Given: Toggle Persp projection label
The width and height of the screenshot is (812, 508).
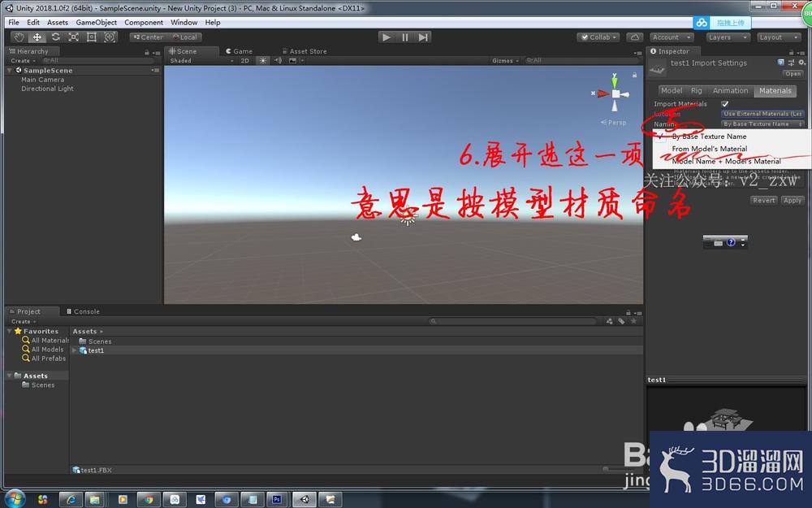Looking at the screenshot, I should pyautogui.click(x=614, y=123).
